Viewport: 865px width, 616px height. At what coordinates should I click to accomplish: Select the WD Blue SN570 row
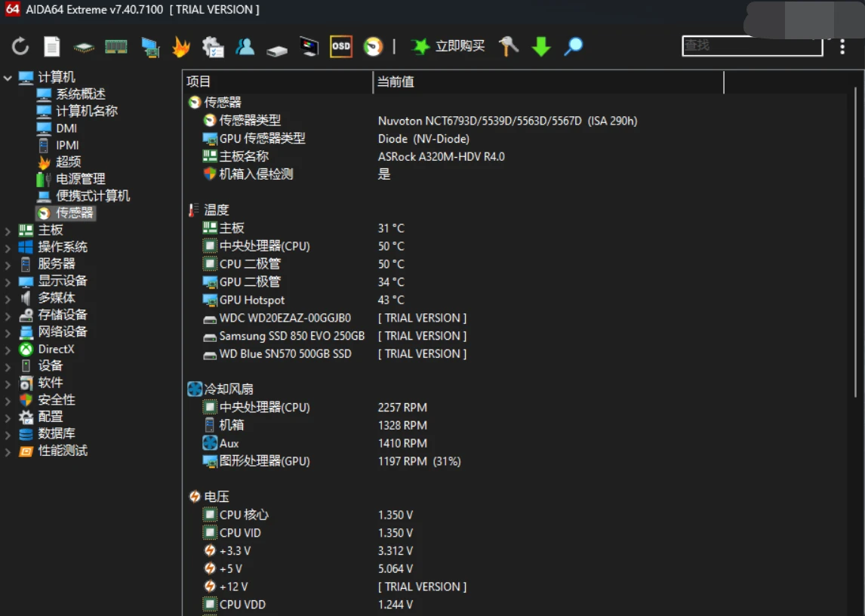[516, 354]
